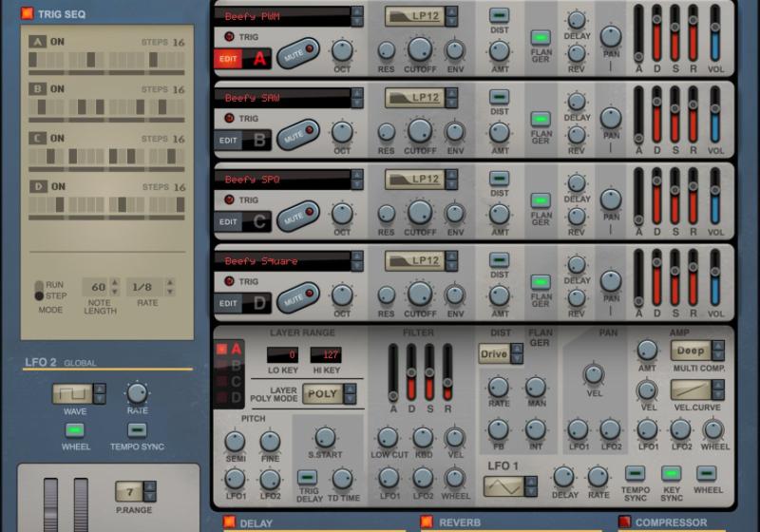Screen dimensions: 760x532
Task: Click the ENV knob on layer C
Action: pyautogui.click(x=455, y=213)
